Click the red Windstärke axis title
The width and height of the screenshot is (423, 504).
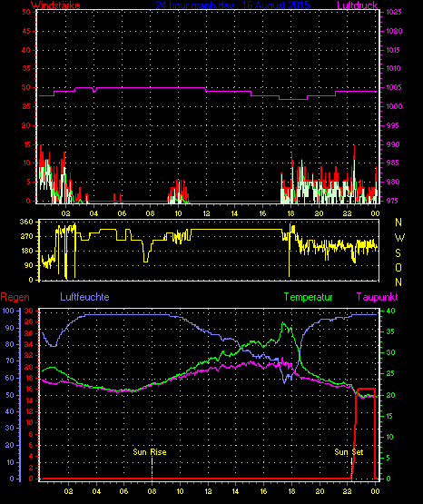tap(55, 5)
